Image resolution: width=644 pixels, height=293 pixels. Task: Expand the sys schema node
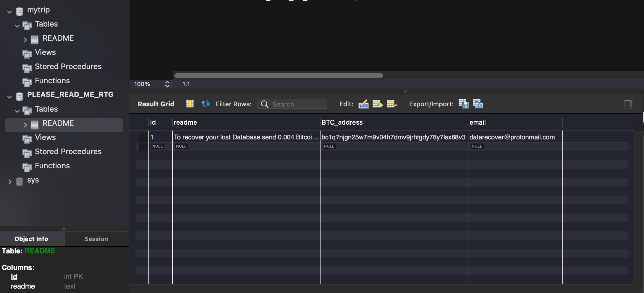[x=10, y=182]
